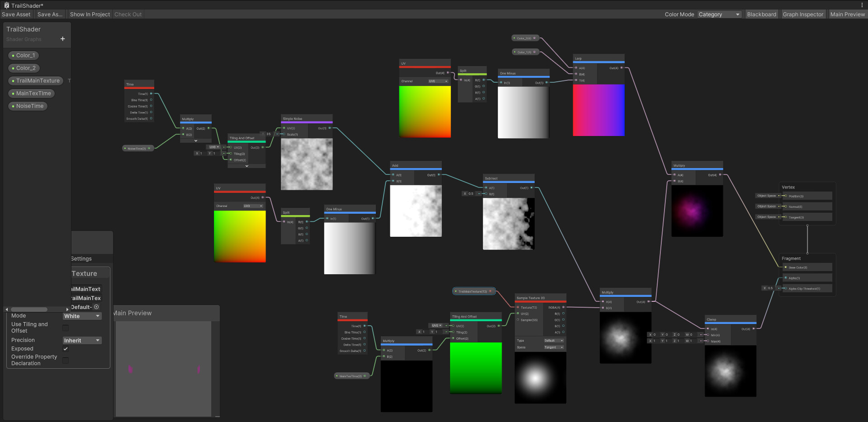
Task: Enable the Override Property Declaration checkbox
Action: pos(66,360)
